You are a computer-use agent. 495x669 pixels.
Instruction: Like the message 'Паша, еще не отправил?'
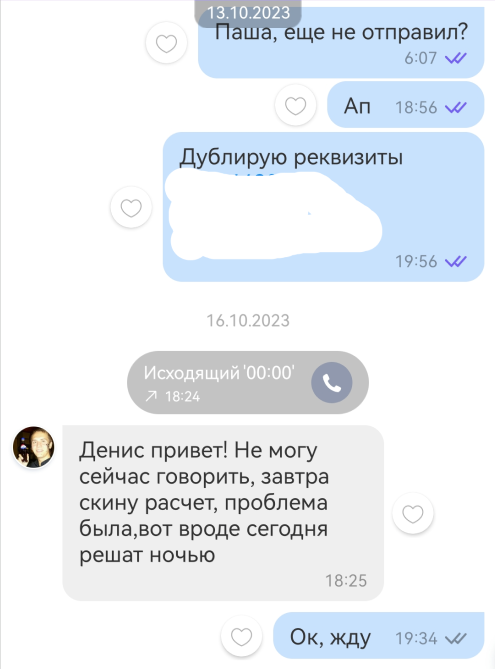click(166, 43)
